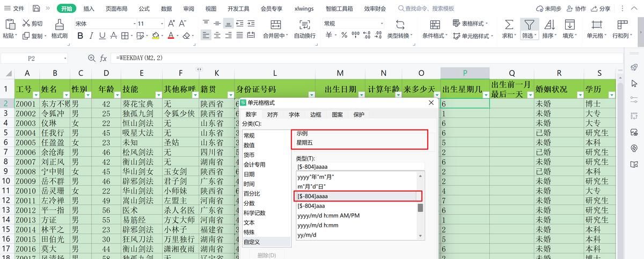Click the search commands box (查找命令)
Screen dimensions: 644x259
(426, 9)
